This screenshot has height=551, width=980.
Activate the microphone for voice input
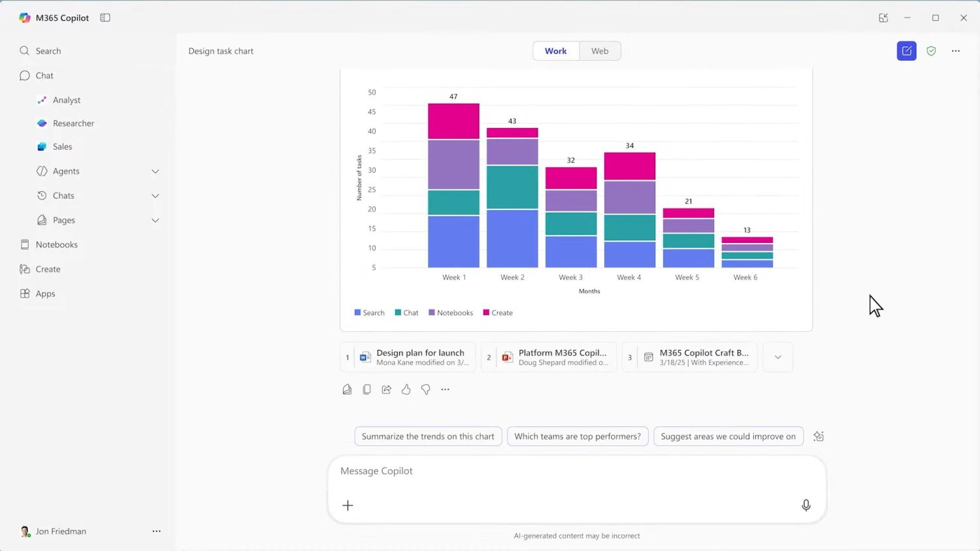pyautogui.click(x=806, y=505)
